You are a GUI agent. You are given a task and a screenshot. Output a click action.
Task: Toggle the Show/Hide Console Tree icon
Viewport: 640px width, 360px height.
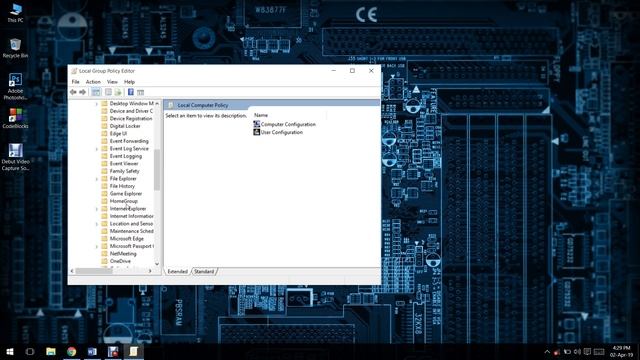point(96,92)
